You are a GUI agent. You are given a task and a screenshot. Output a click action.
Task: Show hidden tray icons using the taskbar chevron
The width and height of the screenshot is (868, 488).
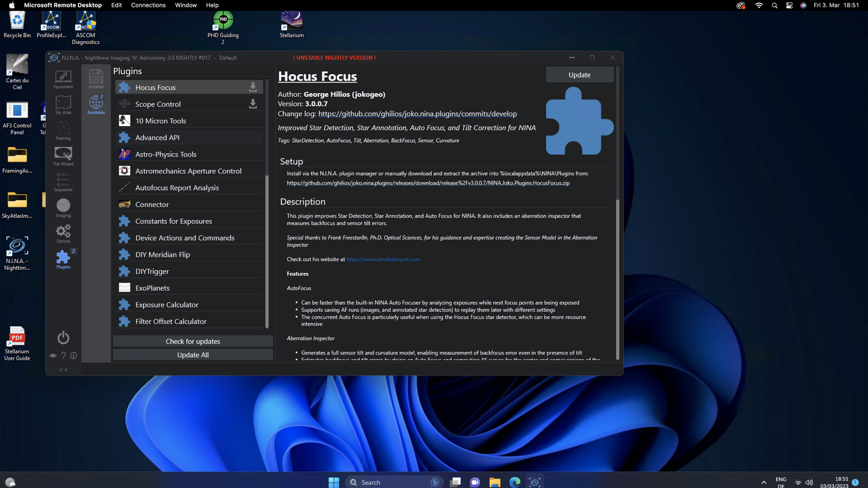(764, 482)
